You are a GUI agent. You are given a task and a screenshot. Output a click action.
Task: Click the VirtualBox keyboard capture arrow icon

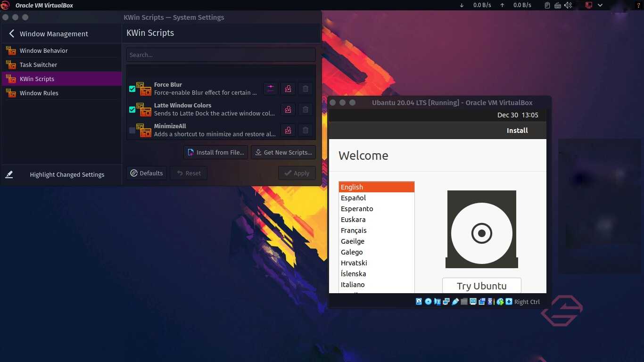(x=509, y=302)
